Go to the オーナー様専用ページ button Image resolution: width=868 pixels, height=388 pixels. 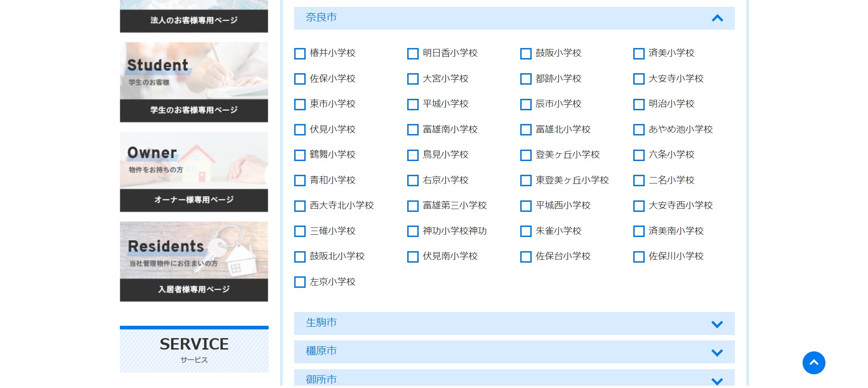pos(194,200)
